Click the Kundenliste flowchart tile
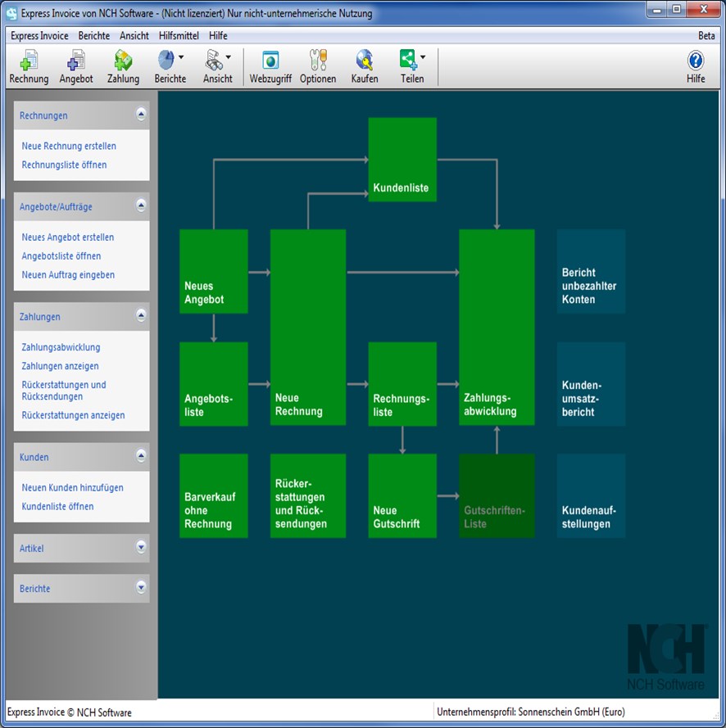Image resolution: width=726 pixels, height=728 pixels. click(x=402, y=159)
